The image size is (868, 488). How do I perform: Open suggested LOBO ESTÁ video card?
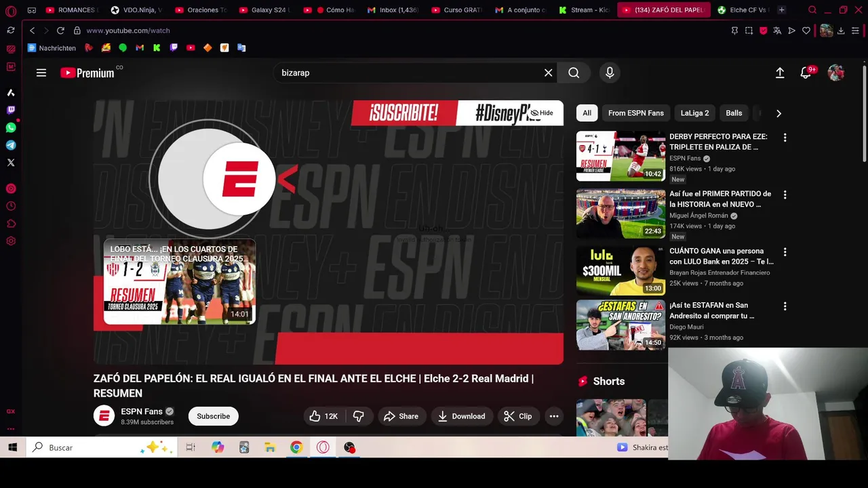tap(180, 282)
